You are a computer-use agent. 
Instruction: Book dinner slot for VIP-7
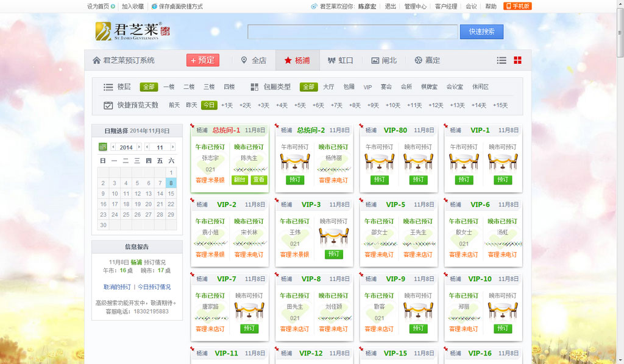click(249, 328)
